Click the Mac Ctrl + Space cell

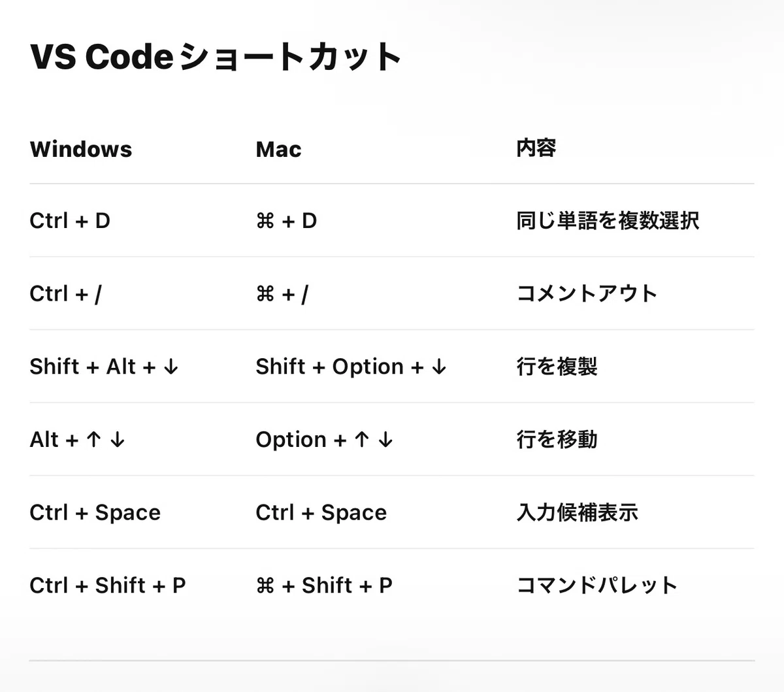pos(321,513)
